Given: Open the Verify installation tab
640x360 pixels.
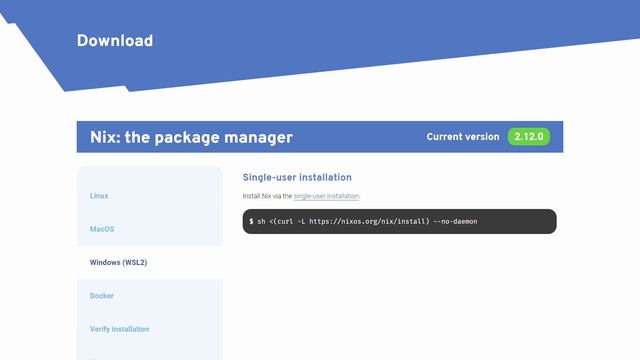Looking at the screenshot, I should (119, 329).
